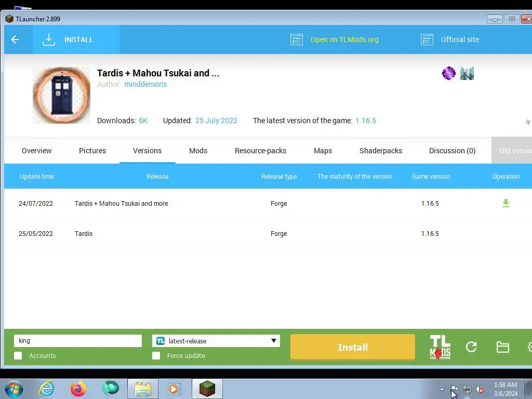Show hidden tray icons arrow
Image resolution: width=532 pixels, height=399 pixels.
(442, 390)
